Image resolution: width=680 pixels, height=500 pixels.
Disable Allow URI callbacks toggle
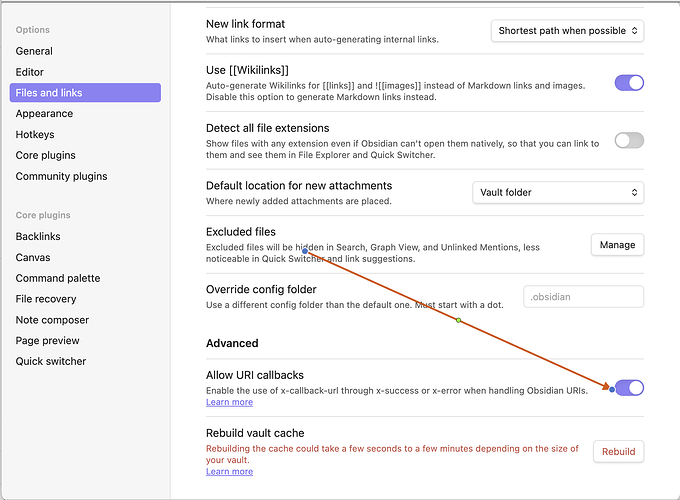coord(628,388)
